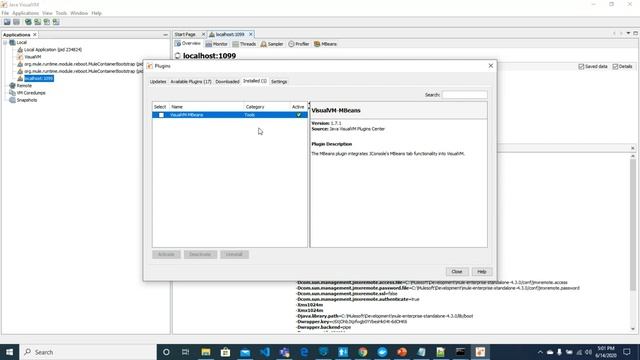Open the Windows notification center
Image resolution: width=640 pixels, height=360 pixels.
(x=627, y=352)
